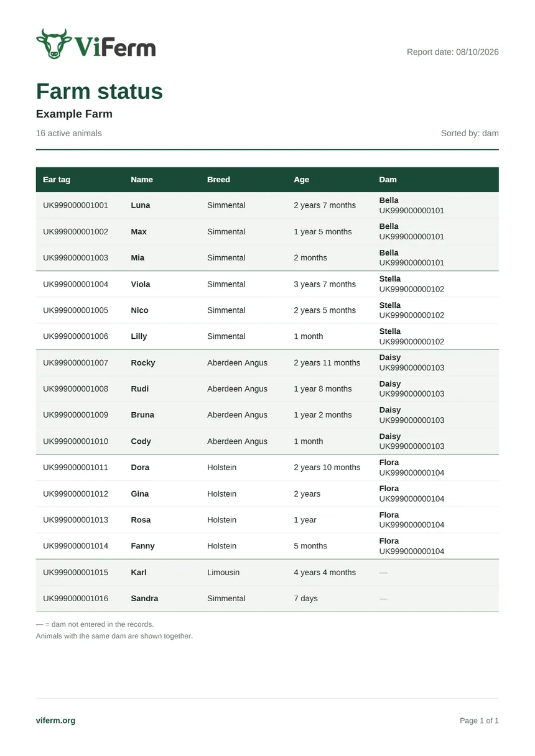Click Aberdeen Angus in Rocky's row
This screenshot has width=535, height=756.
(237, 362)
